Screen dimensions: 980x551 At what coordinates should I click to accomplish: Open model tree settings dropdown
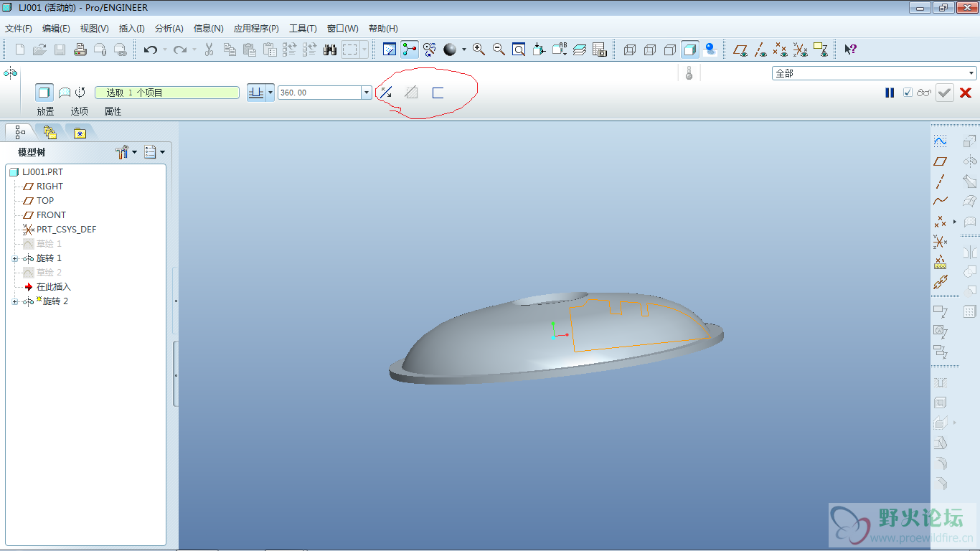pyautogui.click(x=126, y=152)
